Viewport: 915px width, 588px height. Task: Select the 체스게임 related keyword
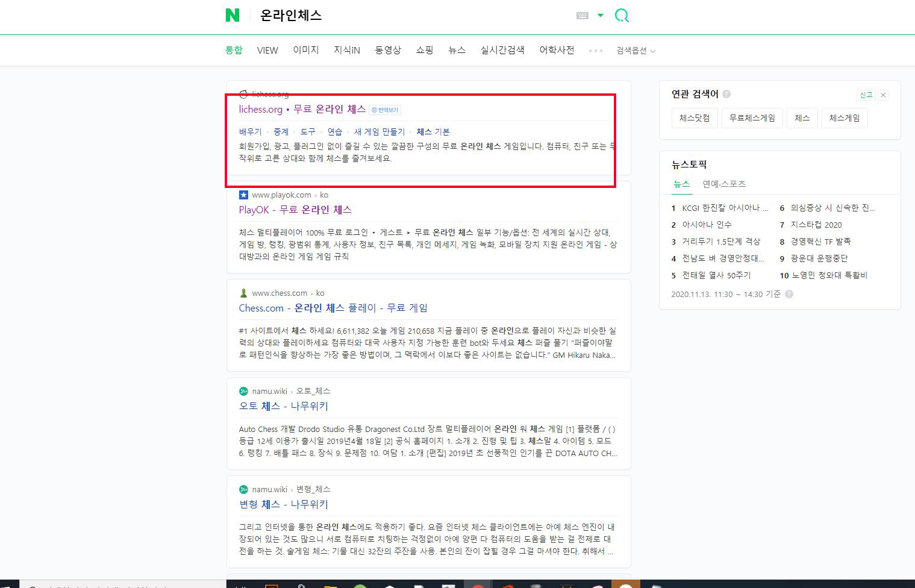845,118
